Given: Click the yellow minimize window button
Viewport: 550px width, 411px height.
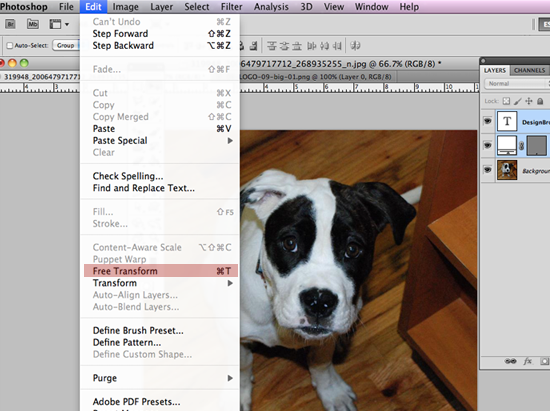Looking at the screenshot, I should point(12,63).
